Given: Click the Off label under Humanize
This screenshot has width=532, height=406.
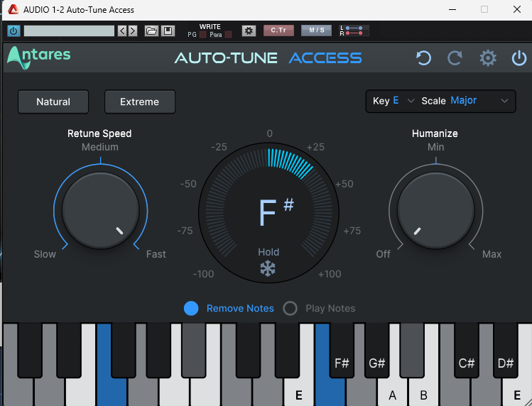Looking at the screenshot, I should click(x=383, y=254).
